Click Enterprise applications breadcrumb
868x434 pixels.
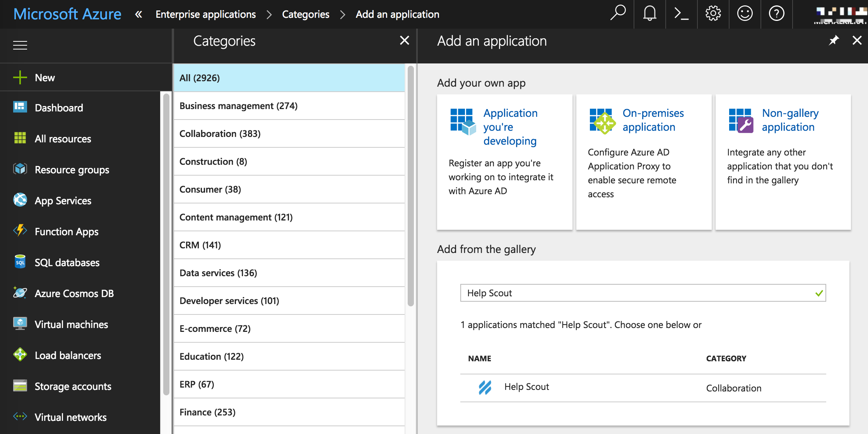pos(205,15)
